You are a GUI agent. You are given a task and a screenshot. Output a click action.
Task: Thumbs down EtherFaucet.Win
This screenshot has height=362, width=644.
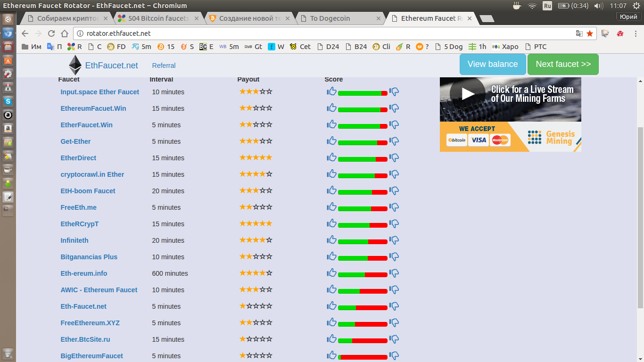click(394, 125)
